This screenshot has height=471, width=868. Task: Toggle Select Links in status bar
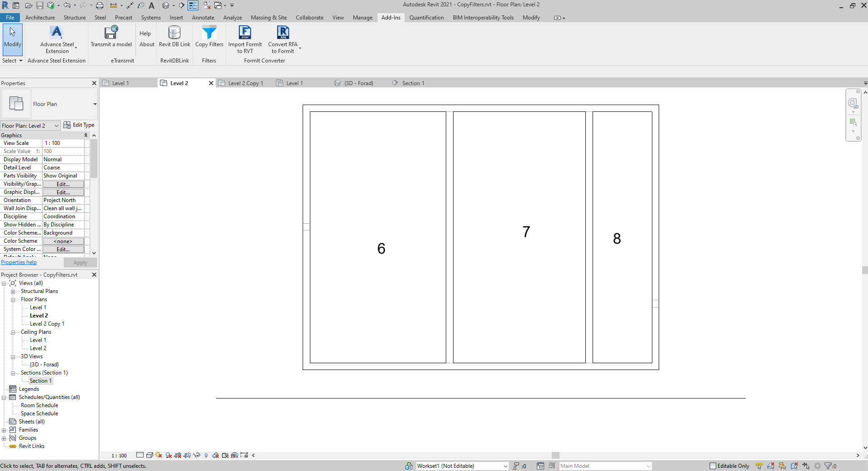pos(759,466)
